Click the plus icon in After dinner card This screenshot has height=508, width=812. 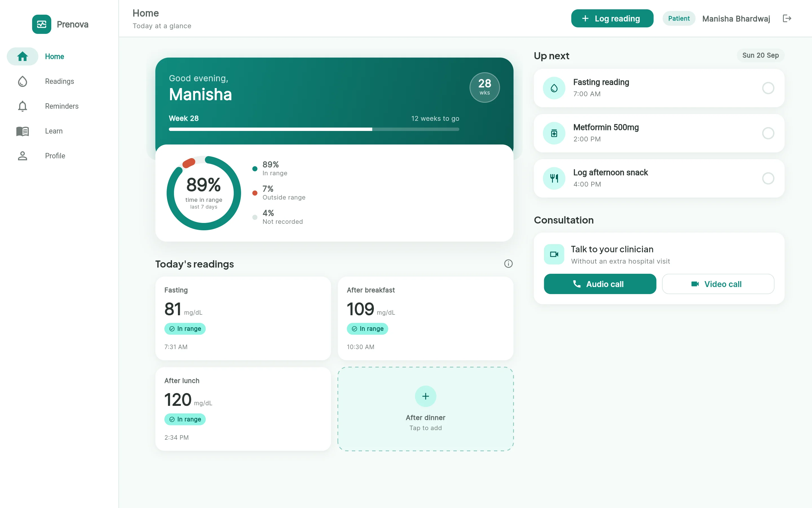425,397
